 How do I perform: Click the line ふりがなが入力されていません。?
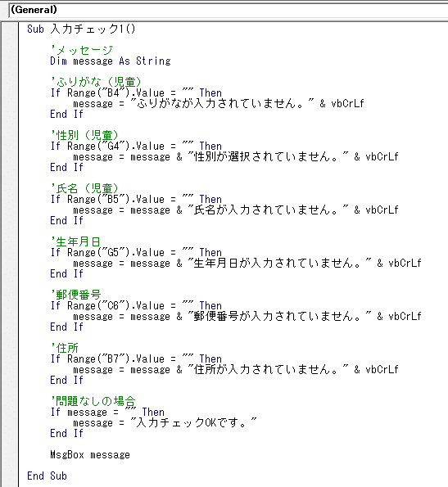click(x=219, y=103)
